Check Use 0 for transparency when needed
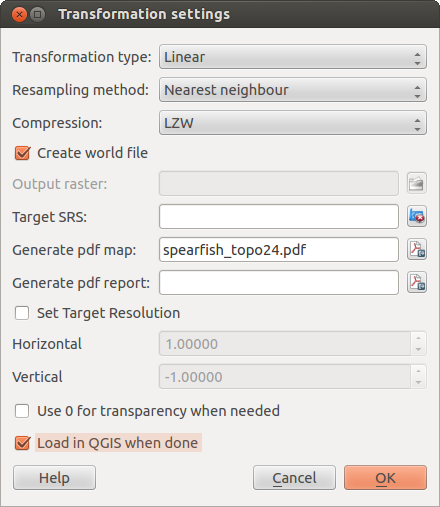This screenshot has width=440, height=507. point(22,411)
